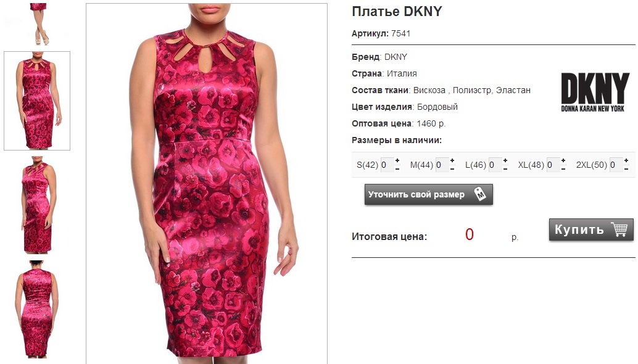Increase XL(48) quantity with plus icon
Image resolution: width=638 pixels, height=364 pixels.
coord(563,160)
